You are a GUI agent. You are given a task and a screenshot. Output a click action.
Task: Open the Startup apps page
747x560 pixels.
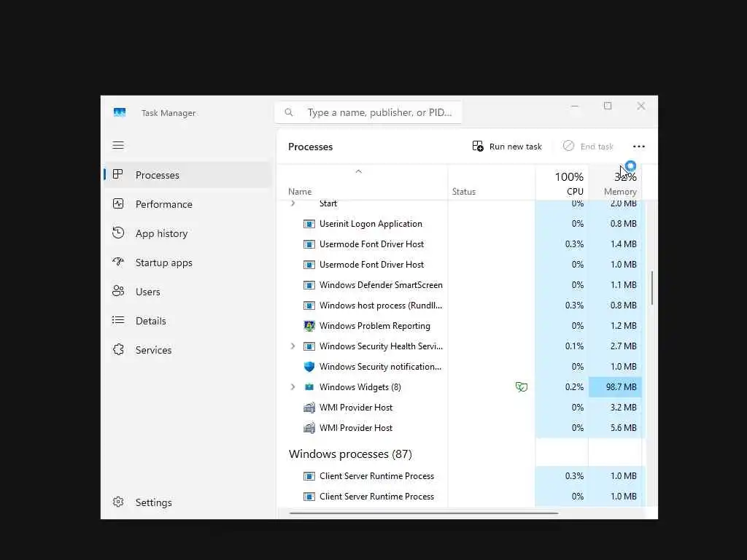click(x=187, y=262)
